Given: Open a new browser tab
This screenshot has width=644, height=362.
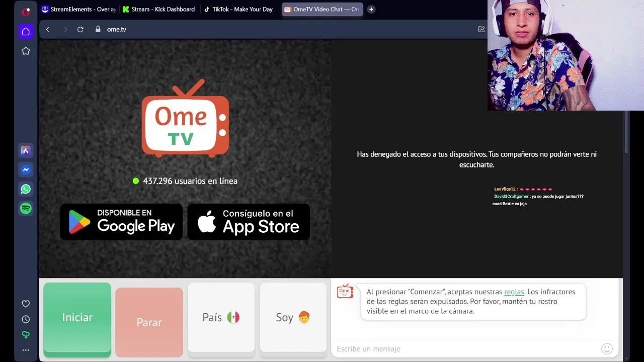Looking at the screenshot, I should (x=371, y=9).
